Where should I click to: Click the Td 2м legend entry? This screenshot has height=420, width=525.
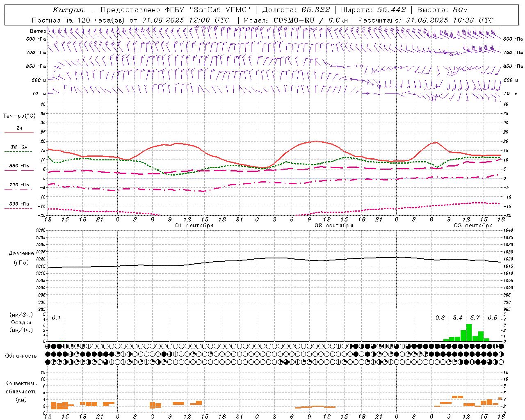(19, 147)
